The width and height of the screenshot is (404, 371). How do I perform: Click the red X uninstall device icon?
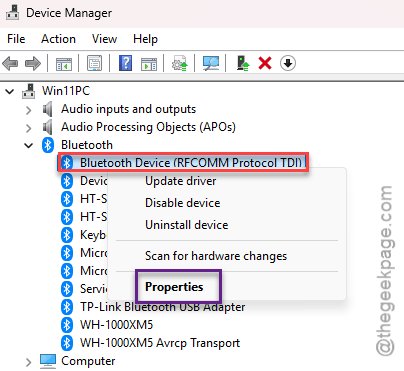[265, 63]
